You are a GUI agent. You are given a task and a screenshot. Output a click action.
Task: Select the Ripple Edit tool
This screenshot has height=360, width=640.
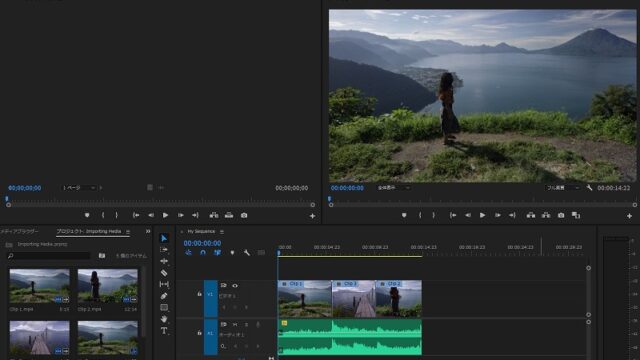(x=164, y=261)
